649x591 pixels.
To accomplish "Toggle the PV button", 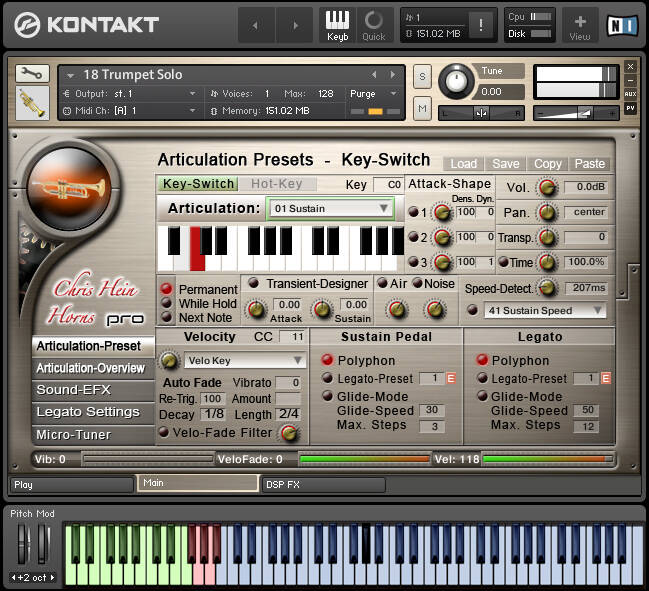I will (x=630, y=108).
